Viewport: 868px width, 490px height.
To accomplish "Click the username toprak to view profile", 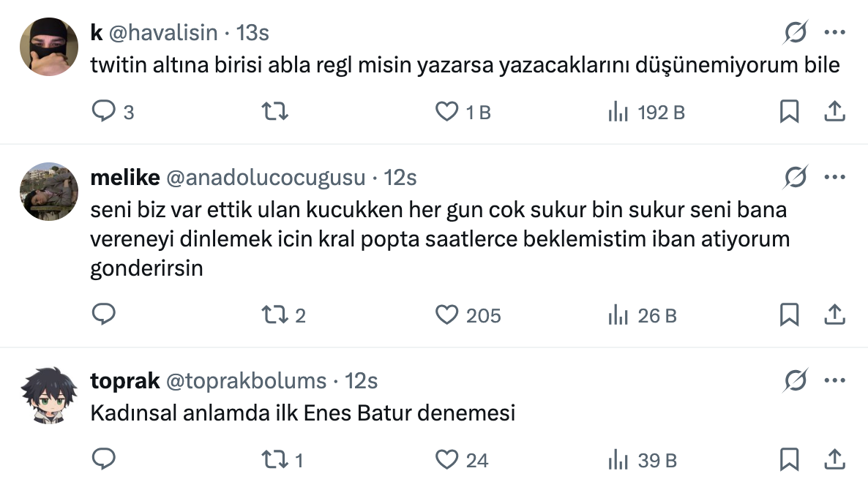I will (123, 380).
